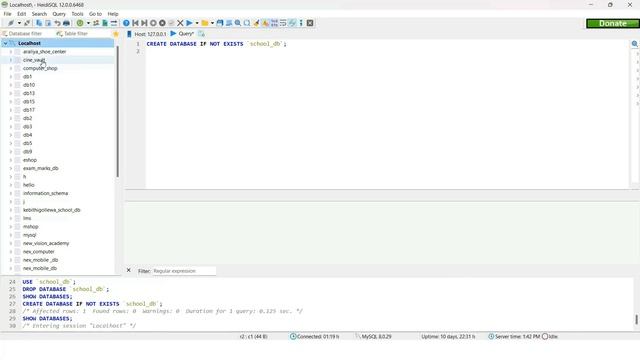Click the broom icon in the toolbar
This screenshot has height=360, width=640.
coord(256,23)
